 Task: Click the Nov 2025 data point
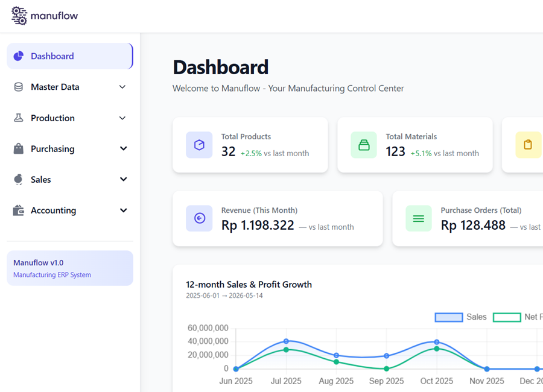click(x=486, y=369)
